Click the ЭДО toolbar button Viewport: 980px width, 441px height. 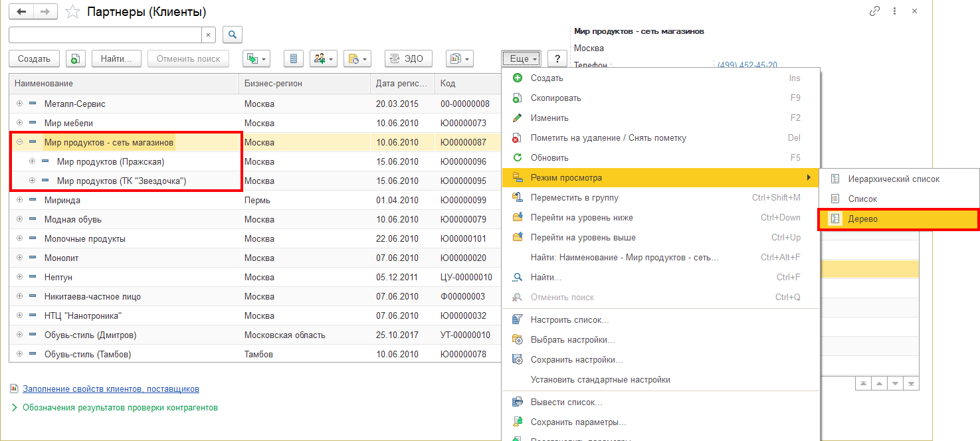[x=408, y=59]
